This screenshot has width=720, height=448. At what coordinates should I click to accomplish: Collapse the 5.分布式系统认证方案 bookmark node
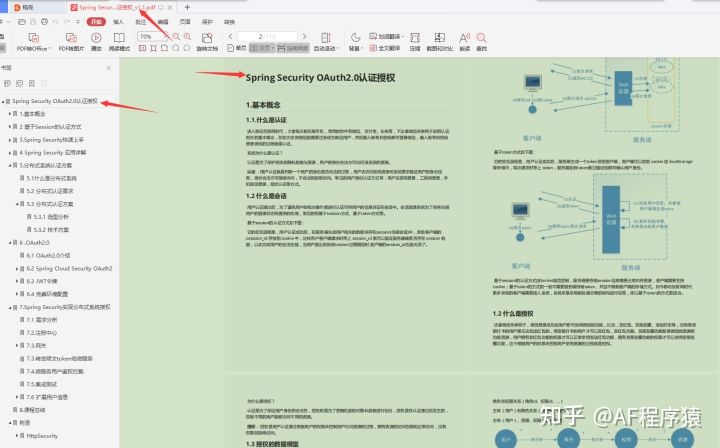pyautogui.click(x=10, y=165)
